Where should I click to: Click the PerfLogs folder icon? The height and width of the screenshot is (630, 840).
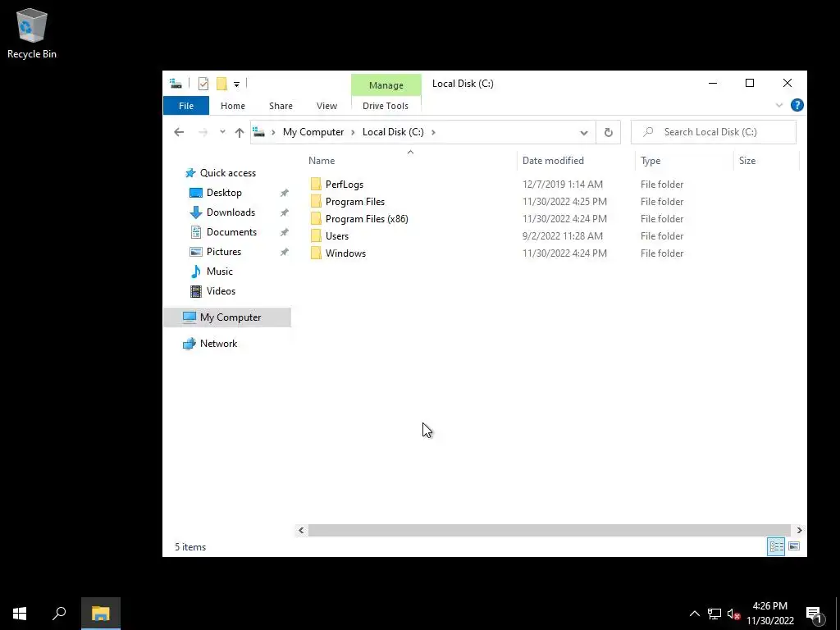[316, 185]
